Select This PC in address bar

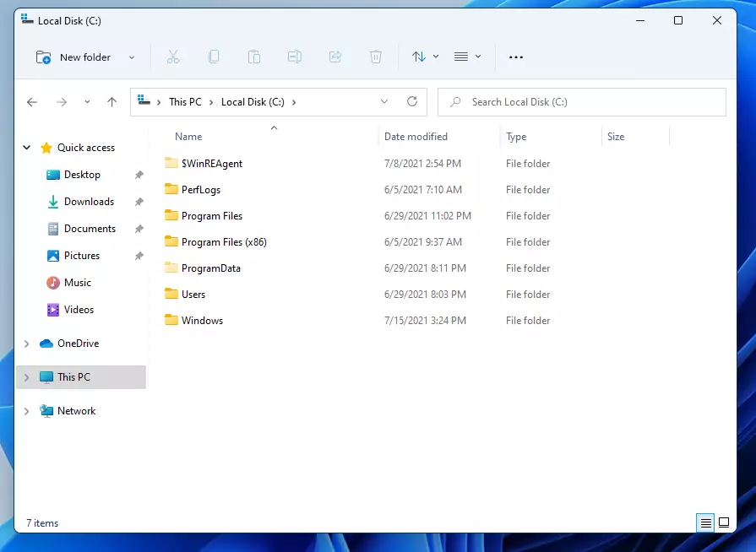tap(185, 102)
